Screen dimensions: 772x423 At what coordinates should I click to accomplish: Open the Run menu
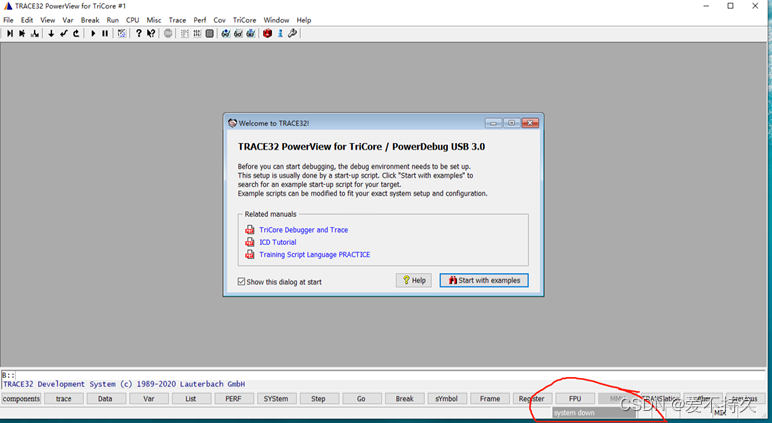click(x=113, y=20)
